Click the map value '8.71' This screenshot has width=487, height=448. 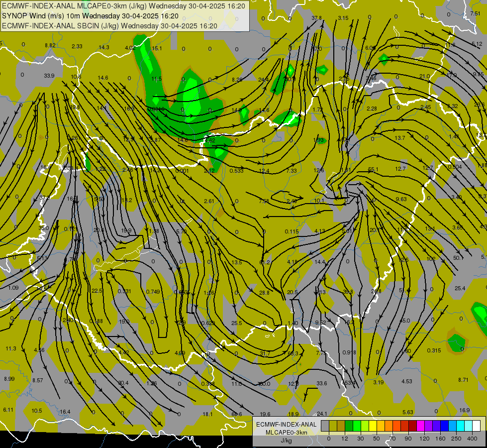[x=464, y=380]
